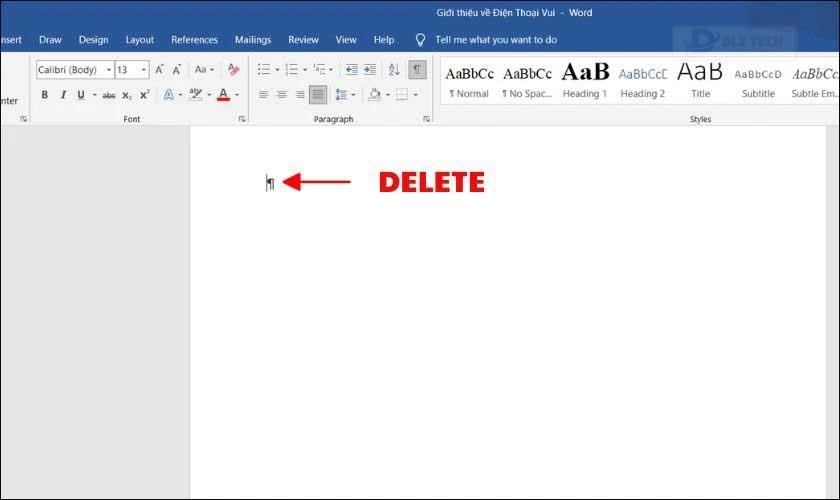Apply the Normal style
840x500 pixels.
469,81
